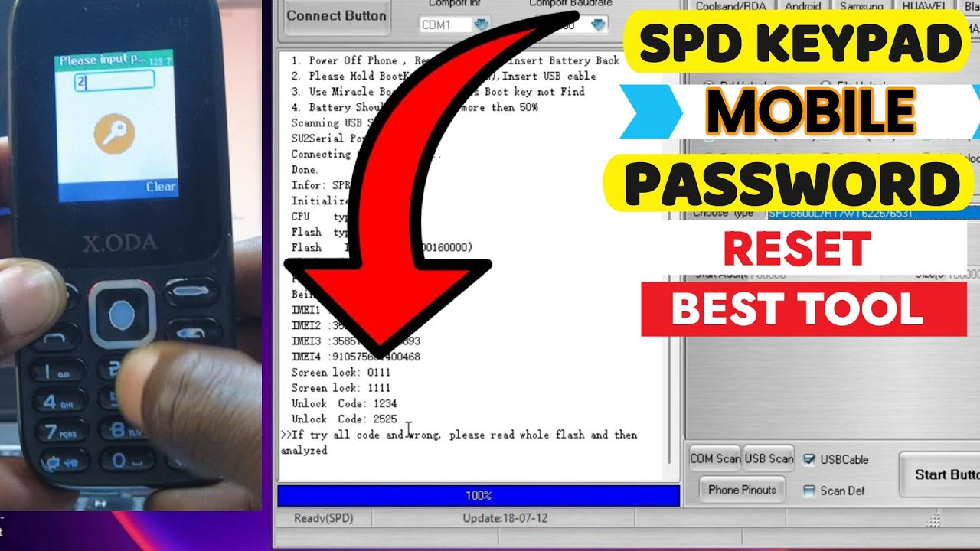Click the 'Power Off Phone' instruction line
Image resolution: width=980 pixels, height=551 pixels.
point(455,60)
